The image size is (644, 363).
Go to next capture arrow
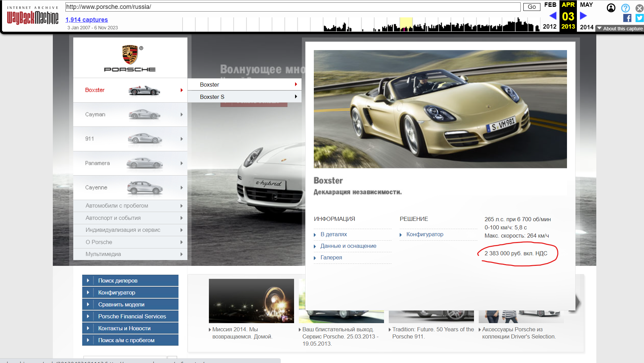[x=583, y=16]
